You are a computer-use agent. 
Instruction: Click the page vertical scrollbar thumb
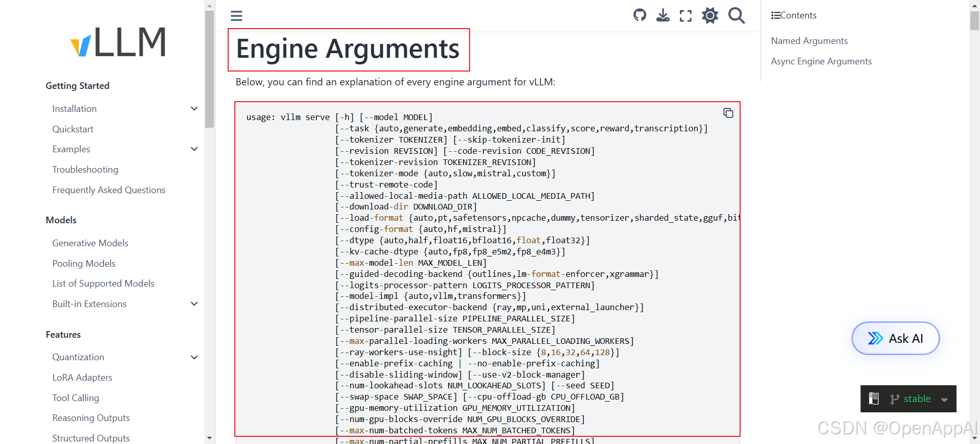(974, 20)
